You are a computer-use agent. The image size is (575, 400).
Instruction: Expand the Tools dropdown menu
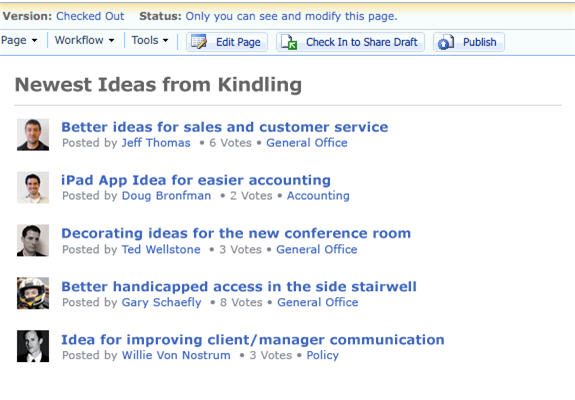pyautogui.click(x=150, y=40)
